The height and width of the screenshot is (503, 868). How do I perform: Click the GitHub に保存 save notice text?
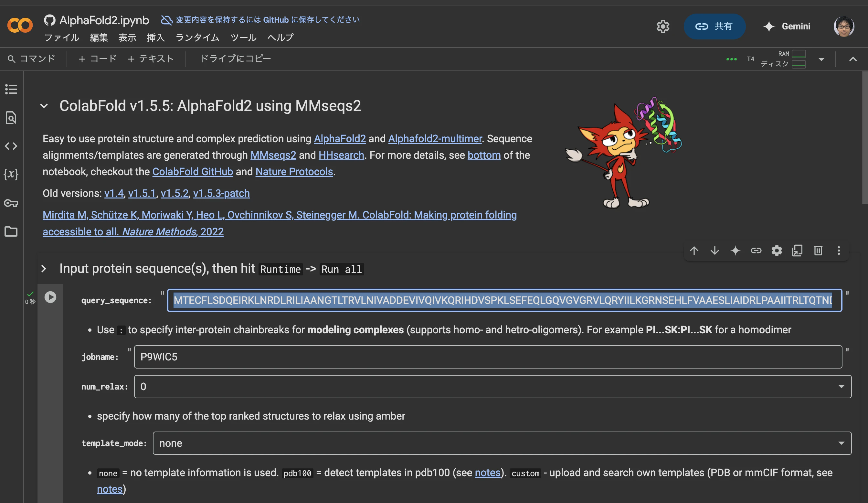[x=268, y=20]
